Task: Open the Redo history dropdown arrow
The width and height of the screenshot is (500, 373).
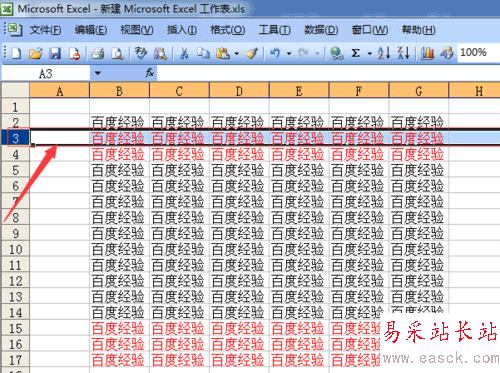Action: [x=317, y=53]
